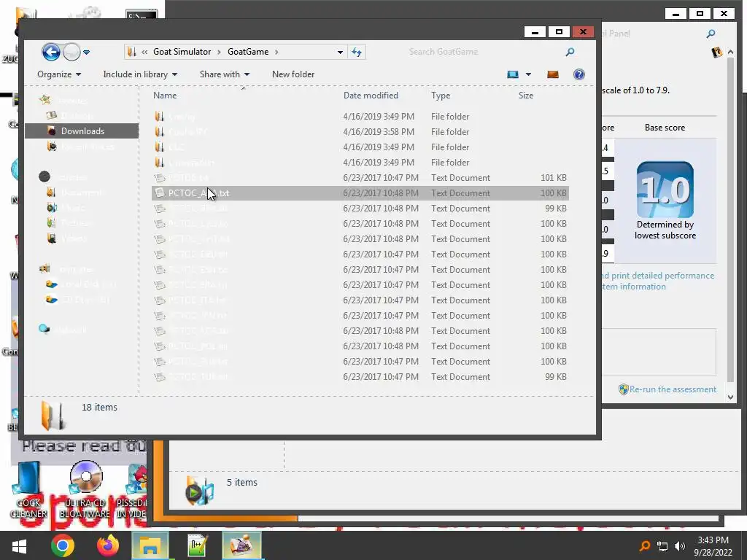Open the Windows Start button

click(19, 545)
